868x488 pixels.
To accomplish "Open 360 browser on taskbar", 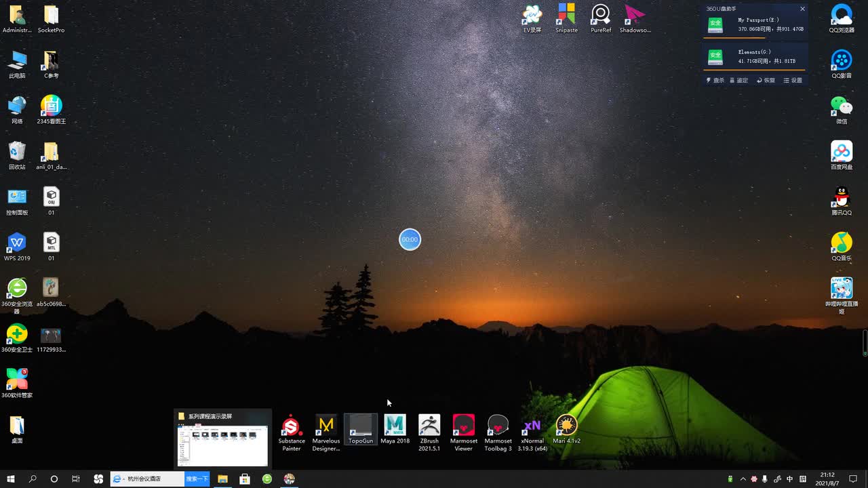I will coord(267,479).
